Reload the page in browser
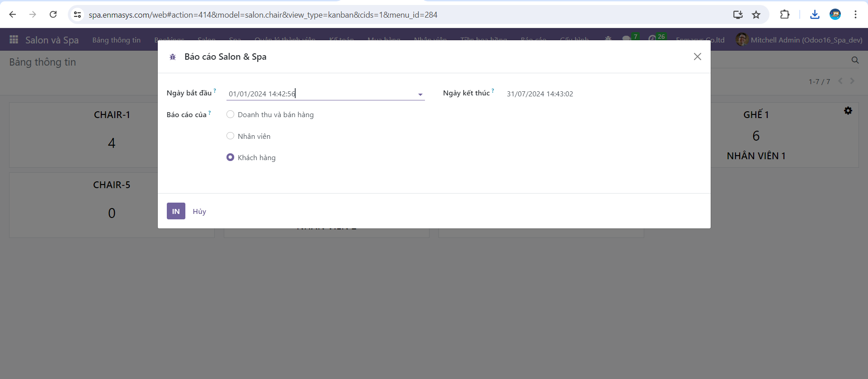 click(x=53, y=14)
